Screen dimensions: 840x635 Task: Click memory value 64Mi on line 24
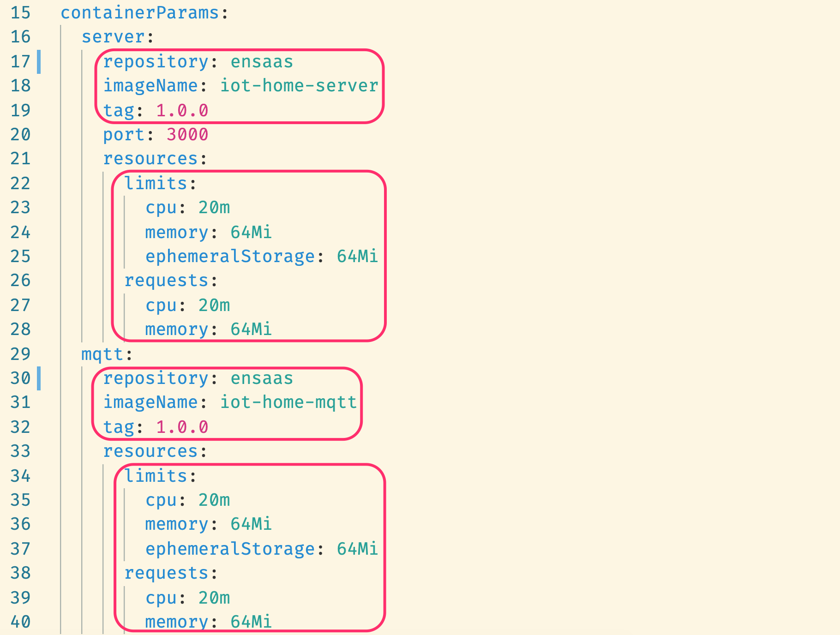pos(251,232)
